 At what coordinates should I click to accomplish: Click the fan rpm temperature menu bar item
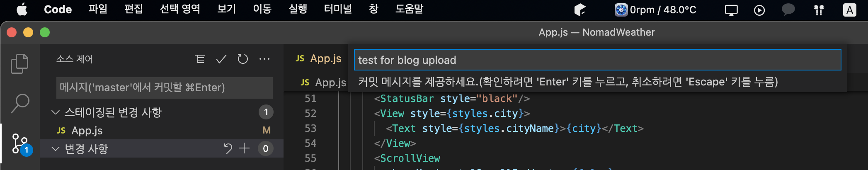(x=655, y=10)
